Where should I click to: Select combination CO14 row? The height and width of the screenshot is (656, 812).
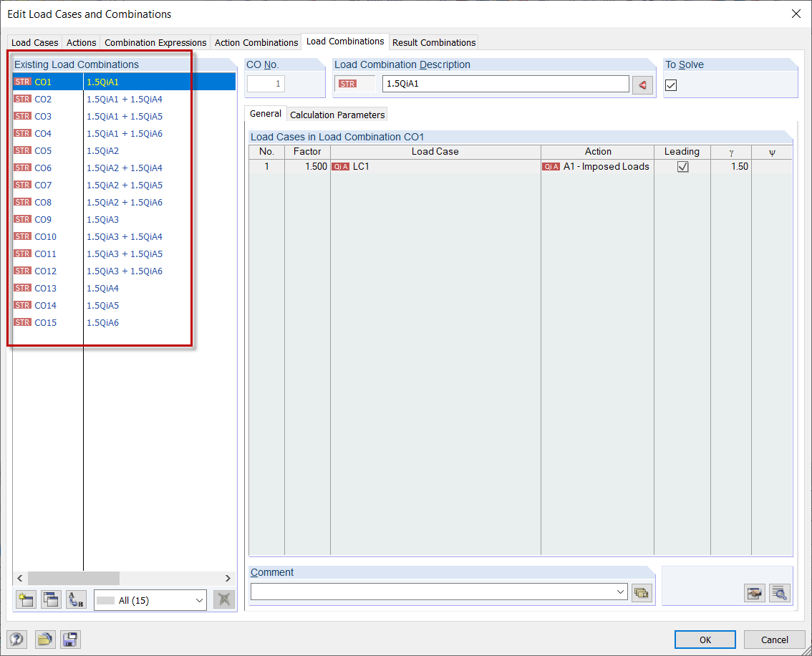pos(125,306)
